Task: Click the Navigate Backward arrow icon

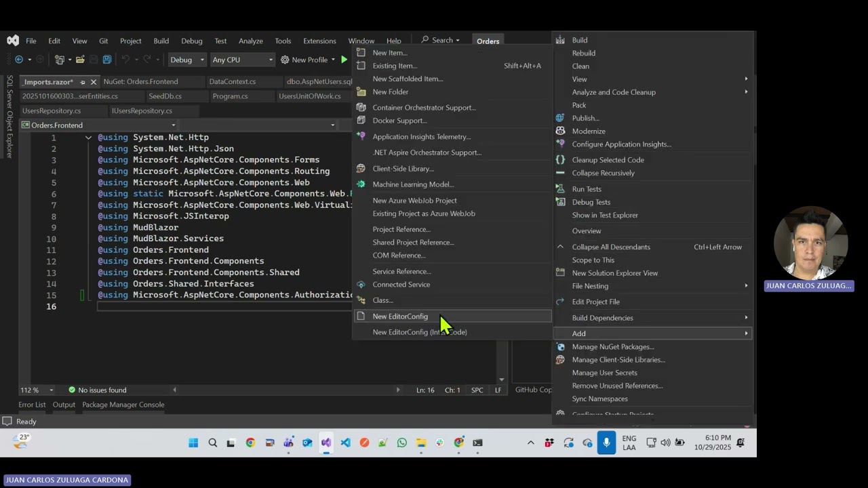Action: tap(19, 60)
